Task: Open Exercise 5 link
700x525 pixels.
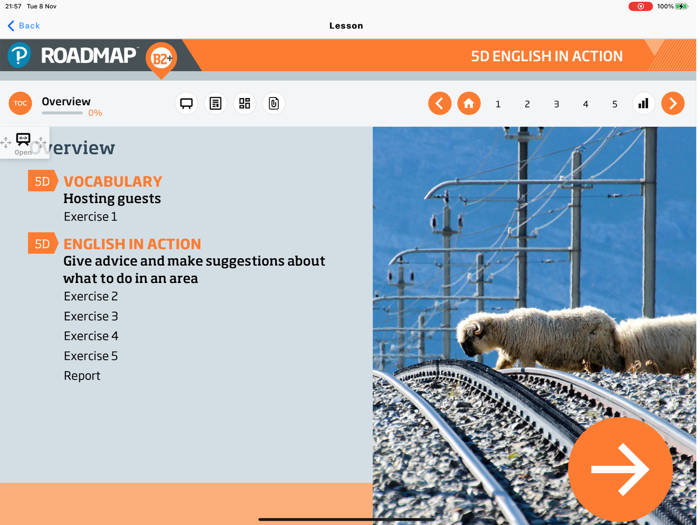Action: coord(91,356)
